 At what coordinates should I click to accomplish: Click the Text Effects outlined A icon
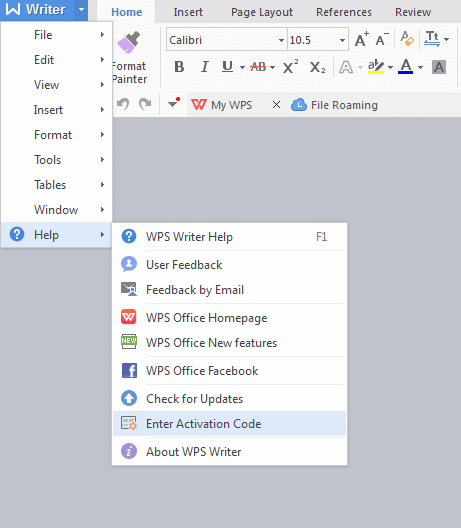pyautogui.click(x=346, y=67)
